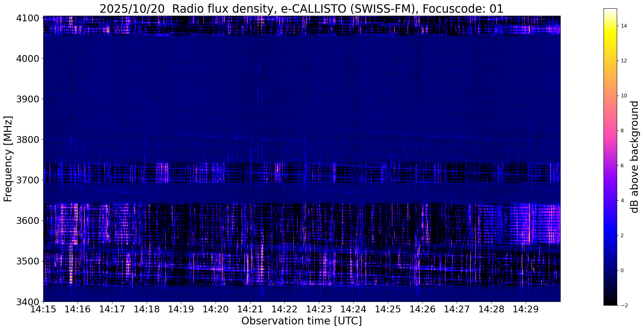
Task: Select the 14:28 time tick label
Action: (x=491, y=309)
